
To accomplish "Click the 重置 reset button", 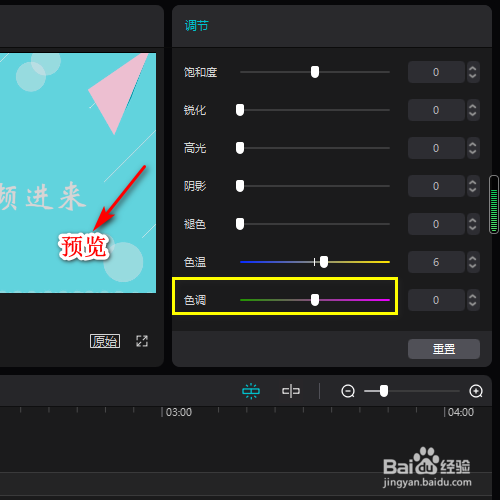I will [x=444, y=349].
